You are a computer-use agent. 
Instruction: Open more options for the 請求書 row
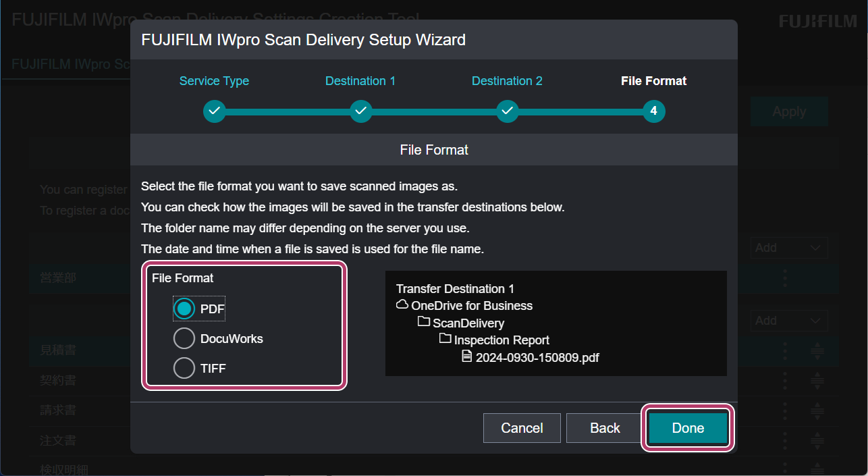pyautogui.click(x=784, y=411)
